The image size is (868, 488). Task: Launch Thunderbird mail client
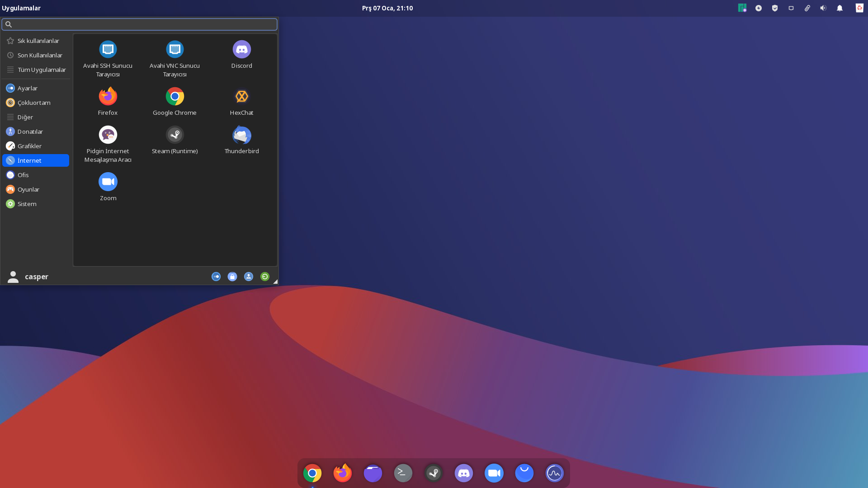[241, 135]
